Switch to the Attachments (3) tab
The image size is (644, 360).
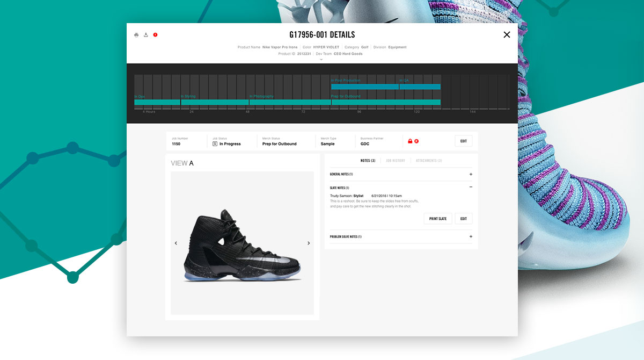pos(429,161)
